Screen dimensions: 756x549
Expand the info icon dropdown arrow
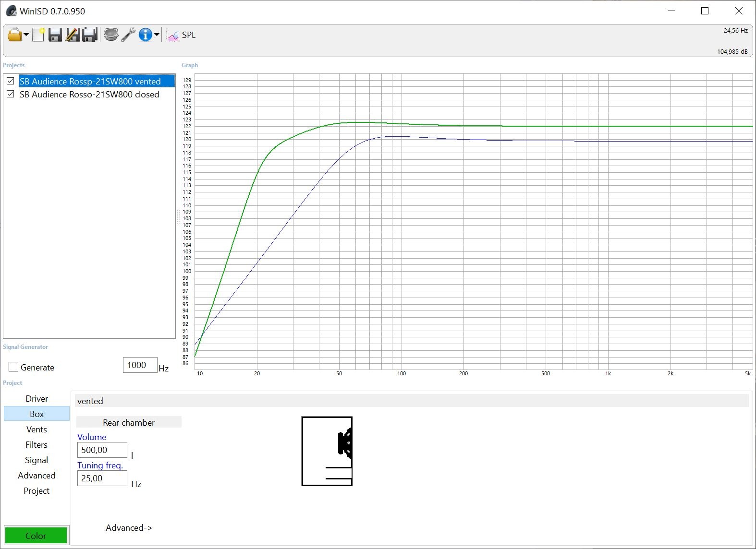pos(157,35)
